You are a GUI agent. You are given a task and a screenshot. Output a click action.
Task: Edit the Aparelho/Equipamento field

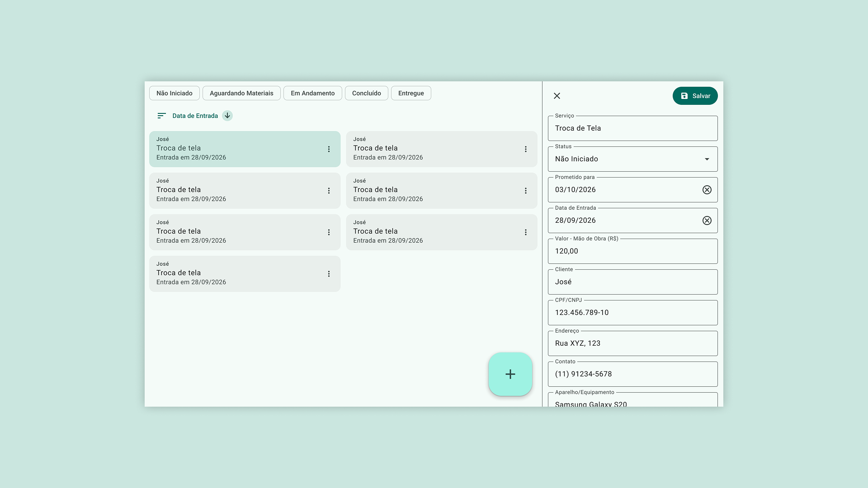click(633, 400)
